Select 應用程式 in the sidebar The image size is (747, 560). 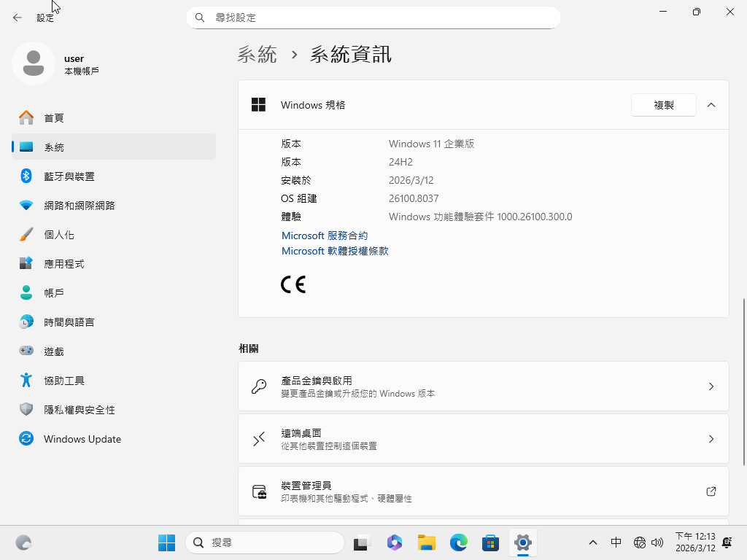64,263
